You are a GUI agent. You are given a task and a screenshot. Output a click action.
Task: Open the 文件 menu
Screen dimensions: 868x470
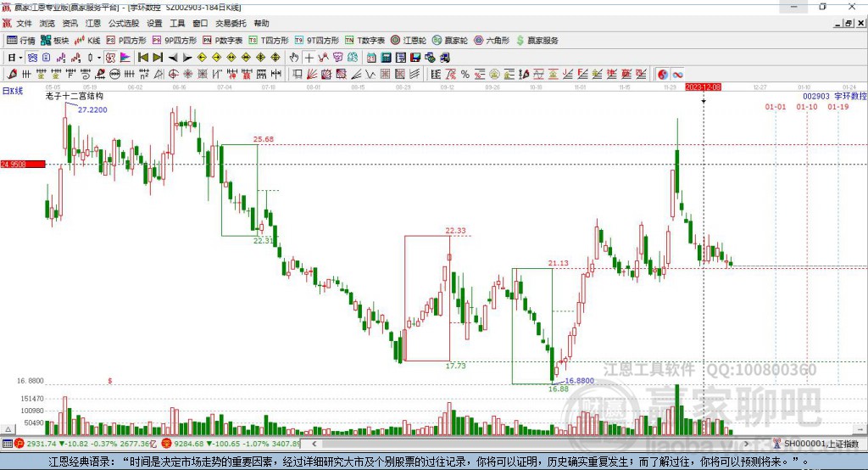(25, 23)
